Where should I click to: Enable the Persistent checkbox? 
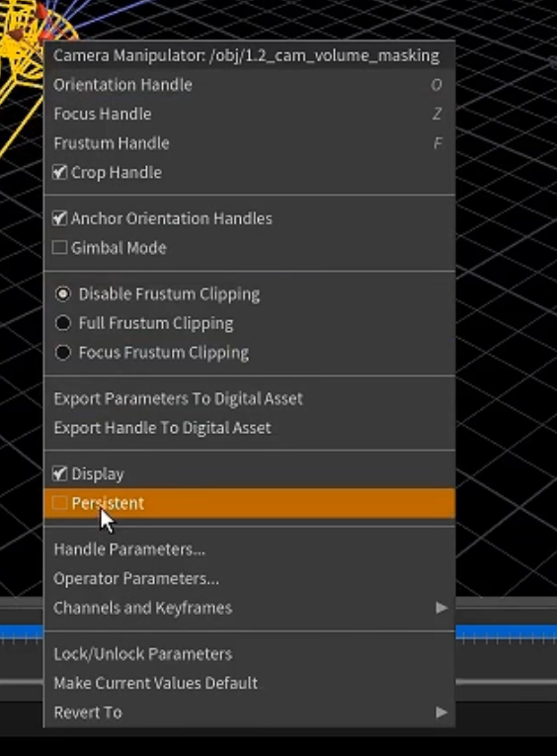[x=59, y=503]
